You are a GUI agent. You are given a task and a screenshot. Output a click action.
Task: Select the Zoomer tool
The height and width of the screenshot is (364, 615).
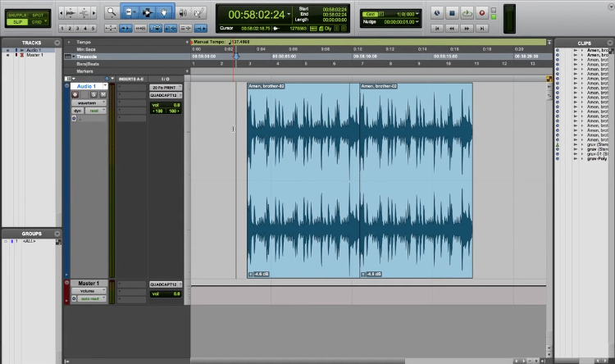112,12
